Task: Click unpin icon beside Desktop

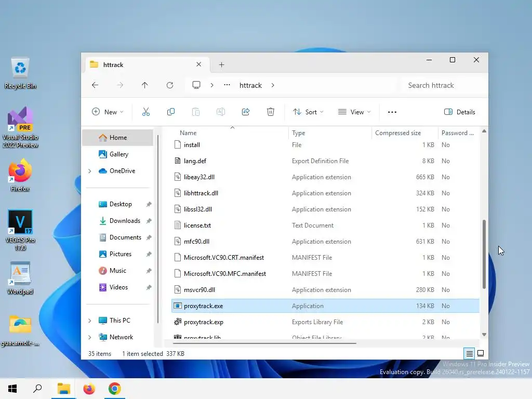Action: click(x=149, y=204)
